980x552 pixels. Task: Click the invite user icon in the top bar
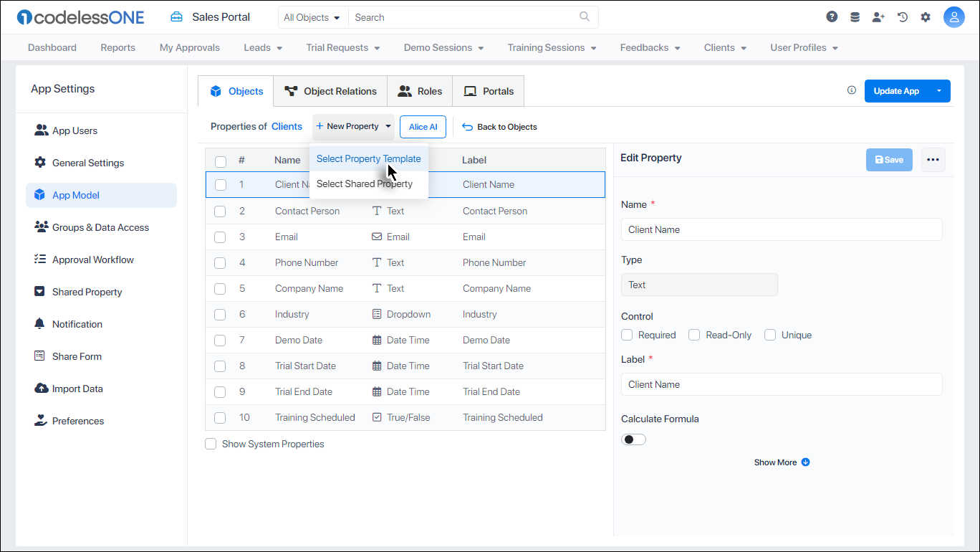(878, 16)
